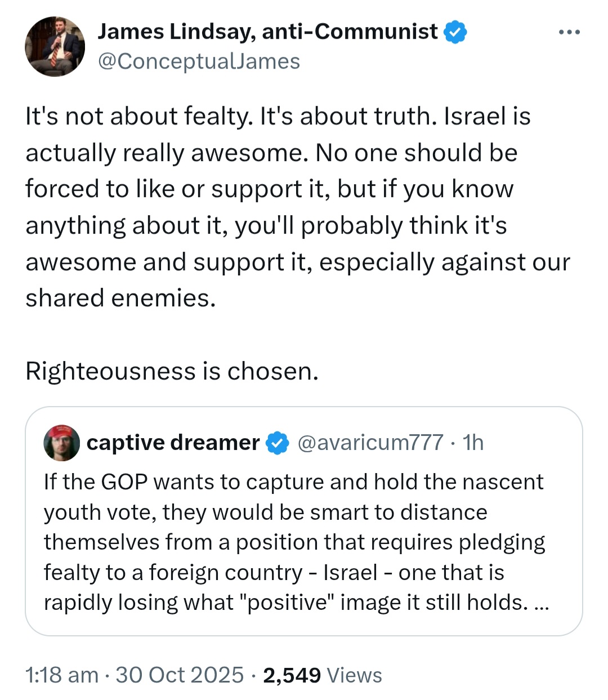Click the main tweet text about Israel
Screen dimensions: 608x700
pyautogui.click(x=298, y=207)
